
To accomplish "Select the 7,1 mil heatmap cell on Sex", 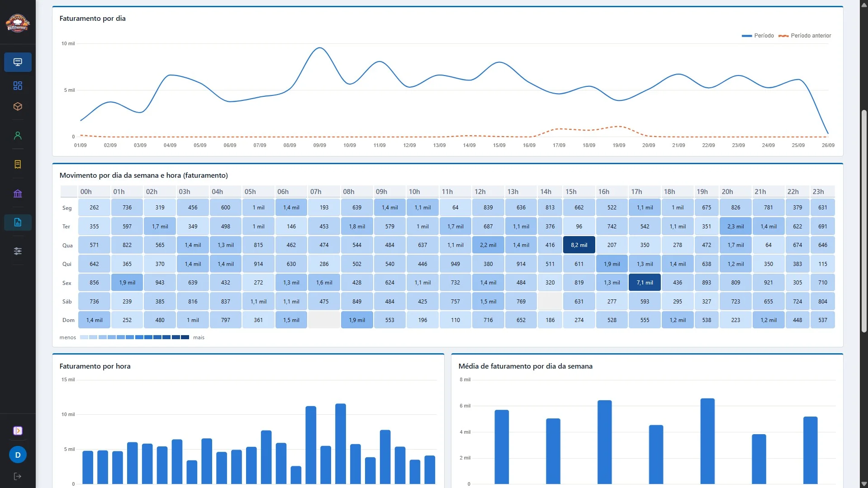I will click(645, 283).
